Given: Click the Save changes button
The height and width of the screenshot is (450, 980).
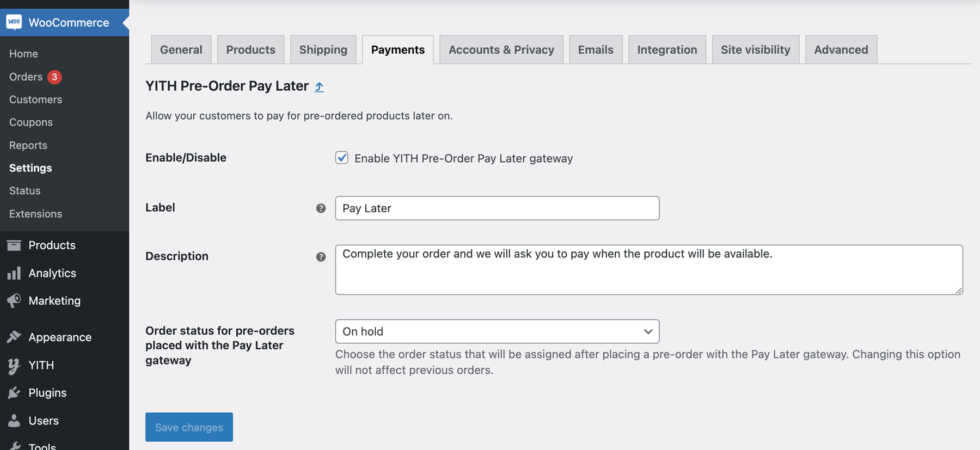Looking at the screenshot, I should click(x=189, y=427).
